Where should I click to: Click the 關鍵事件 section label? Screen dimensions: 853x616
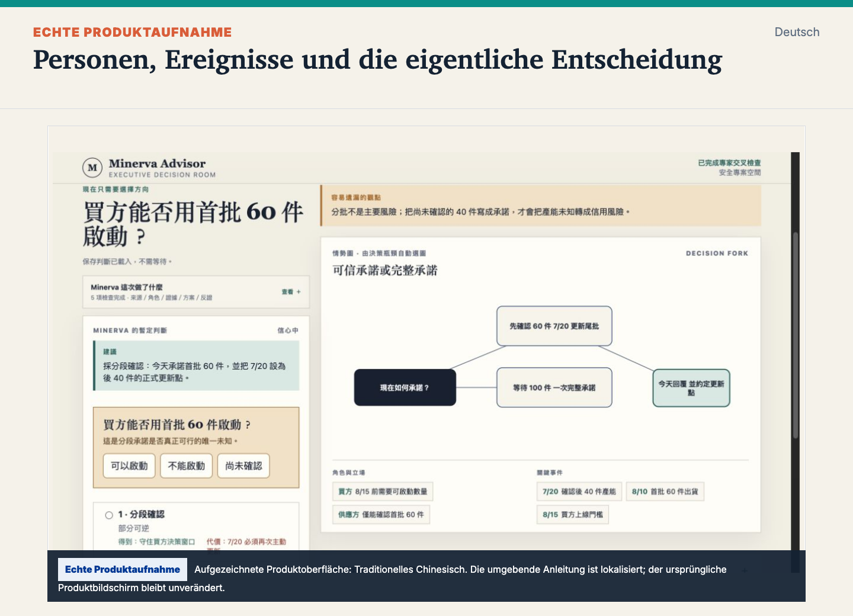click(550, 473)
